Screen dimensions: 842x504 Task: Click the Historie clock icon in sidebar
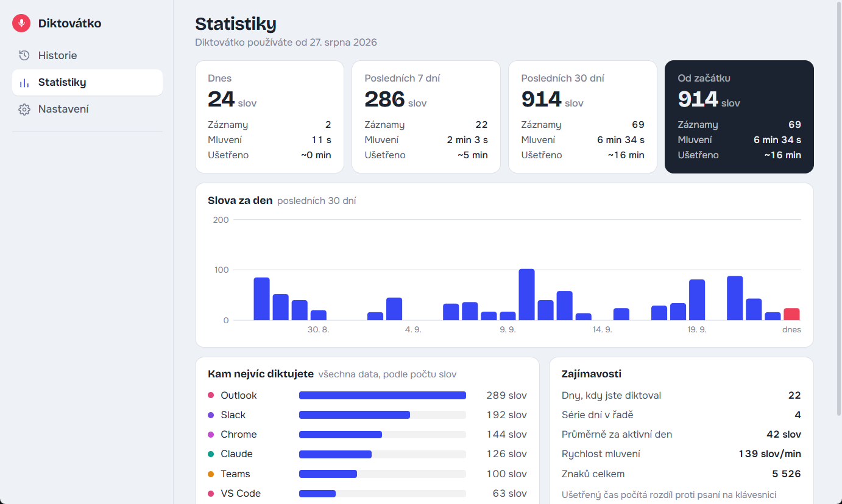point(24,55)
